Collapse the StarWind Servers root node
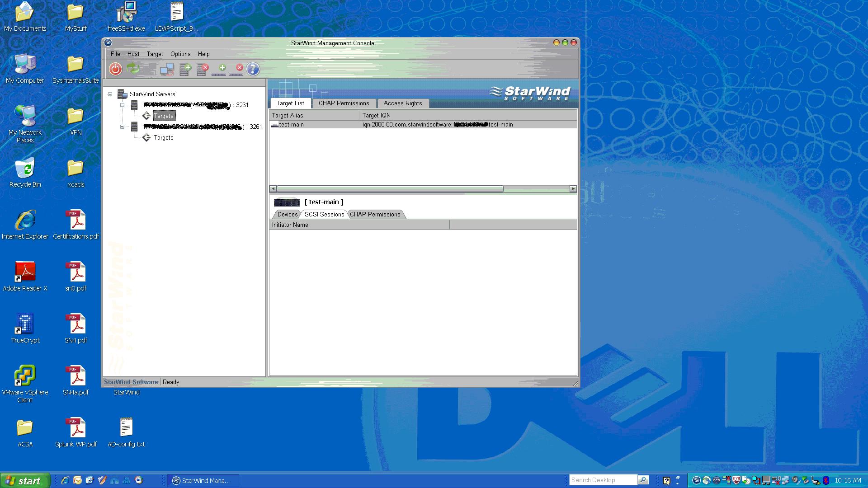 (x=110, y=94)
